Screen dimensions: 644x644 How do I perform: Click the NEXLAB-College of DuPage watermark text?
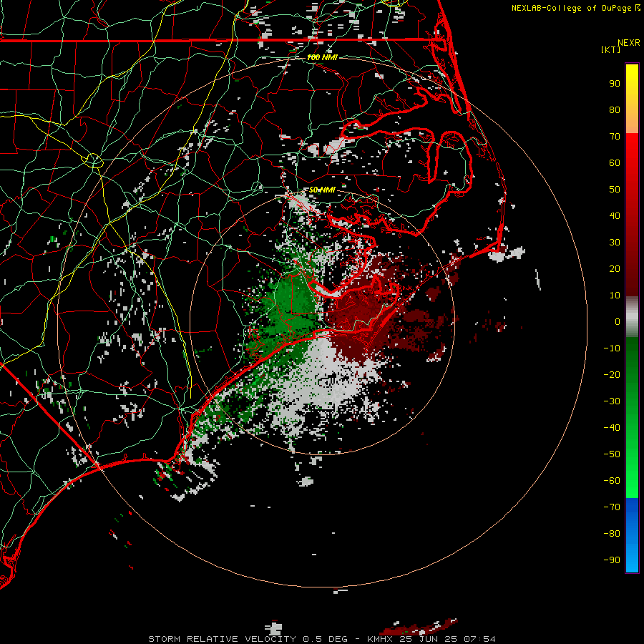pos(572,8)
